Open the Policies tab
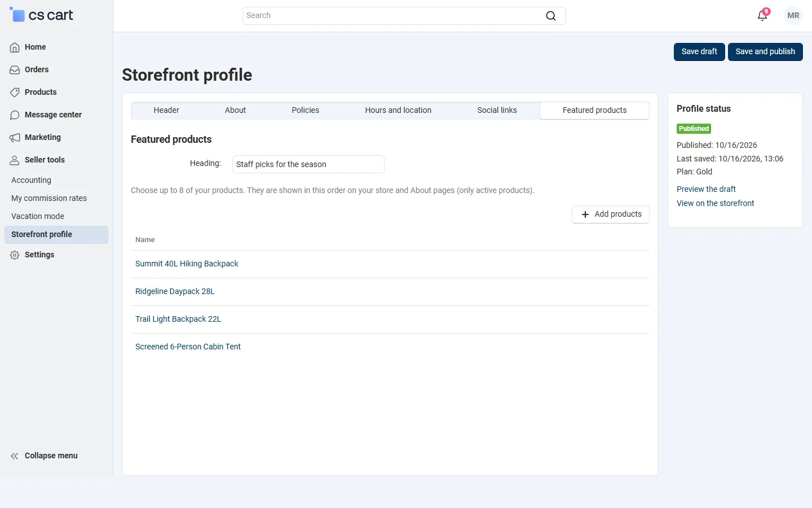This screenshot has width=812, height=508. (305, 110)
